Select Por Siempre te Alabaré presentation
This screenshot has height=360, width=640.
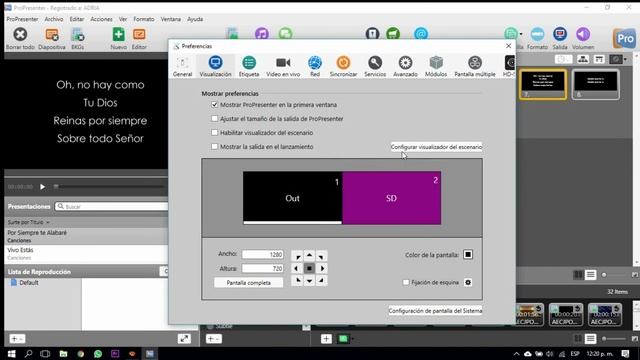point(86,236)
